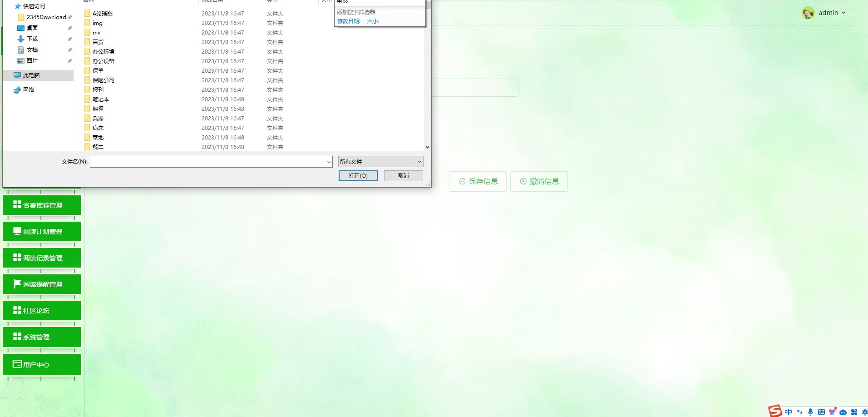This screenshot has width=868, height=417.
Task: Select the mv folder
Action: click(97, 32)
